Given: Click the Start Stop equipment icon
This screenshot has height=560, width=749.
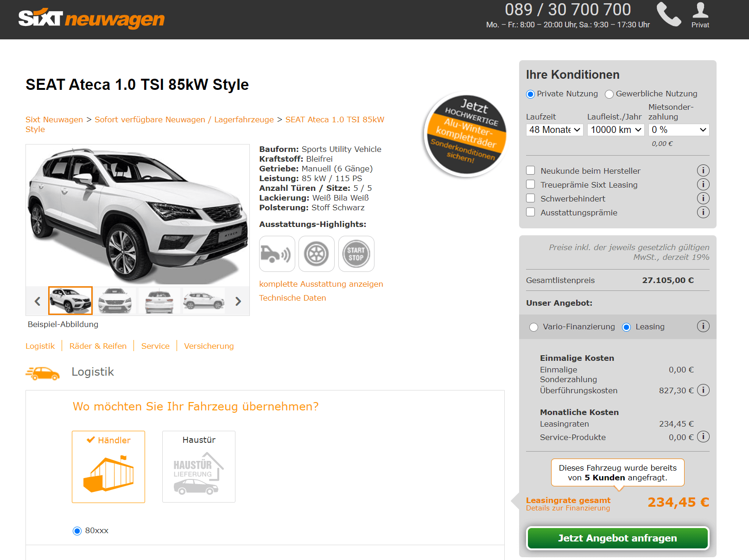Looking at the screenshot, I should [x=356, y=254].
